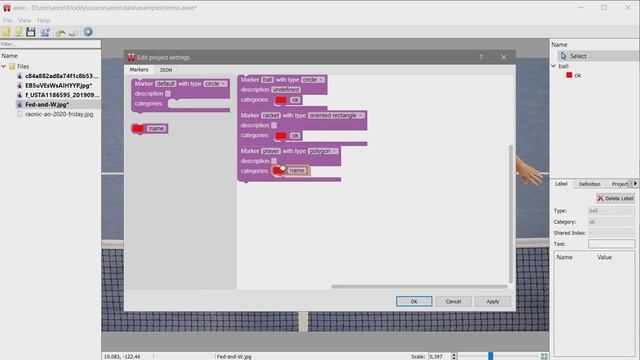This screenshot has width=640, height=360.
Task: Click the round blue toolbar icon
Action: 88,32
